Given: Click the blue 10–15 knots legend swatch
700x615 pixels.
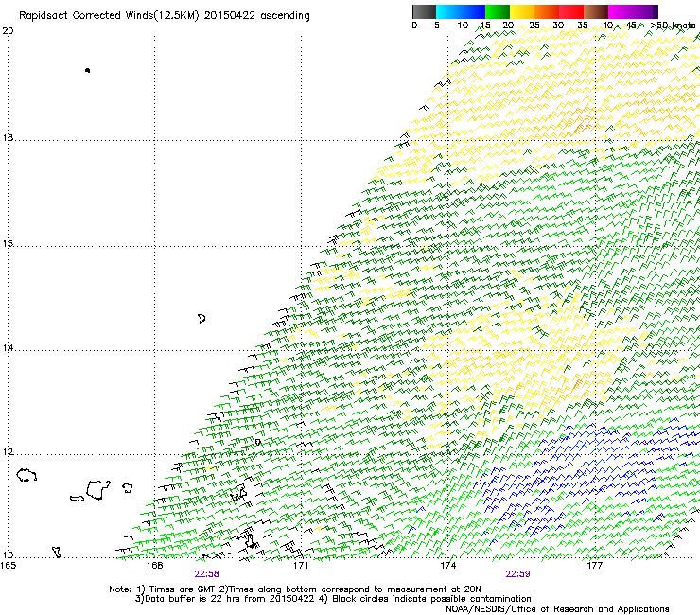Looking at the screenshot, I should tap(473, 11).
